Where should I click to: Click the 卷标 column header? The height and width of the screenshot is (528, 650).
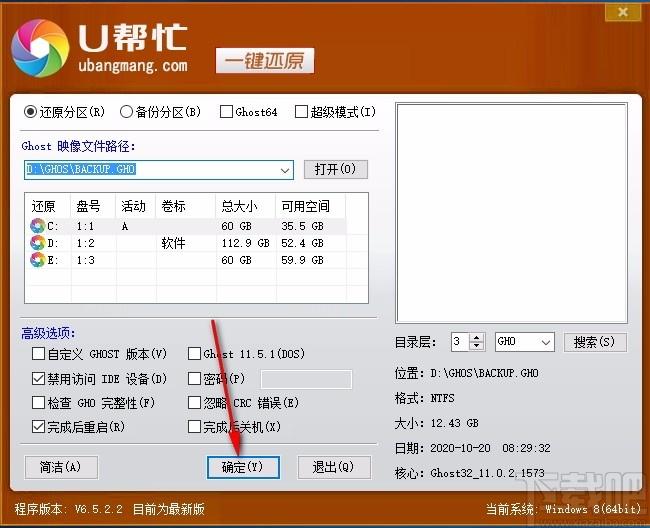[x=185, y=206]
